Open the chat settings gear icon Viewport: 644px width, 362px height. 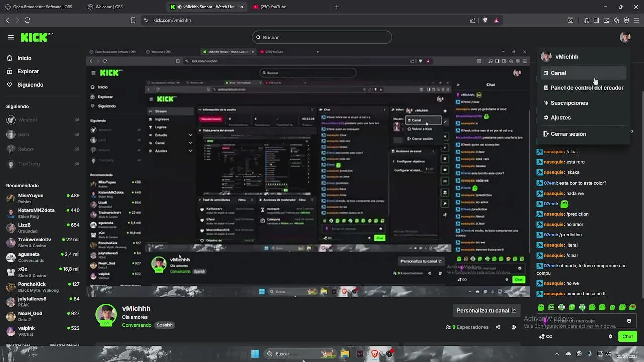pyautogui.click(x=611, y=337)
